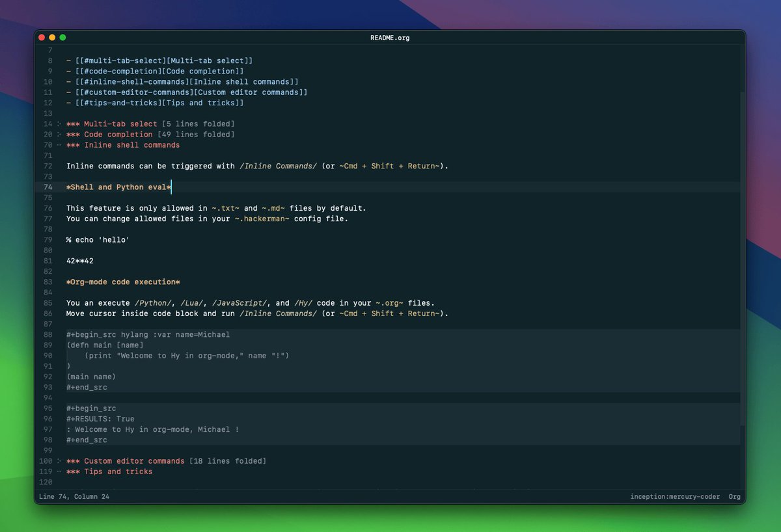
Task: Expand the folded Code completion section marker
Action: click(x=59, y=135)
